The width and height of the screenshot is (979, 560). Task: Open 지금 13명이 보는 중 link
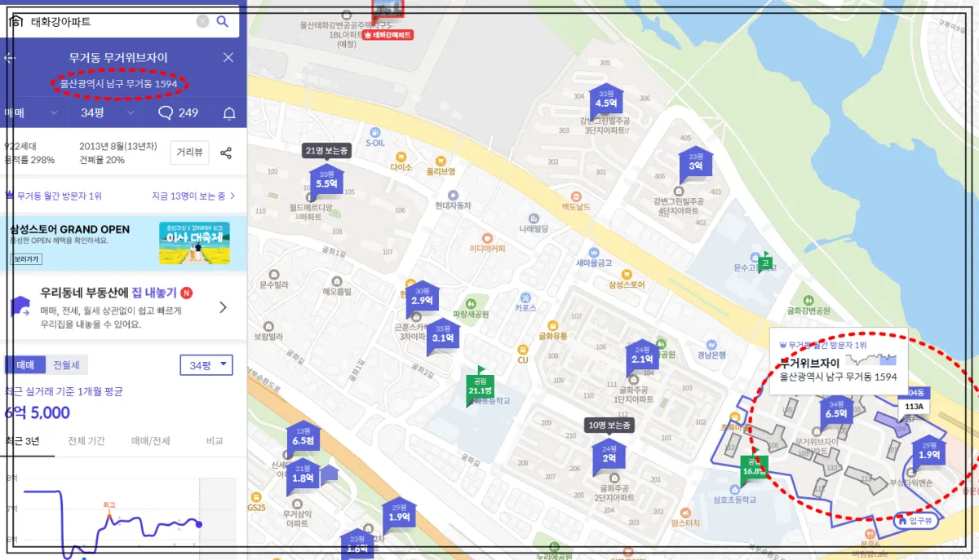pyautogui.click(x=193, y=196)
